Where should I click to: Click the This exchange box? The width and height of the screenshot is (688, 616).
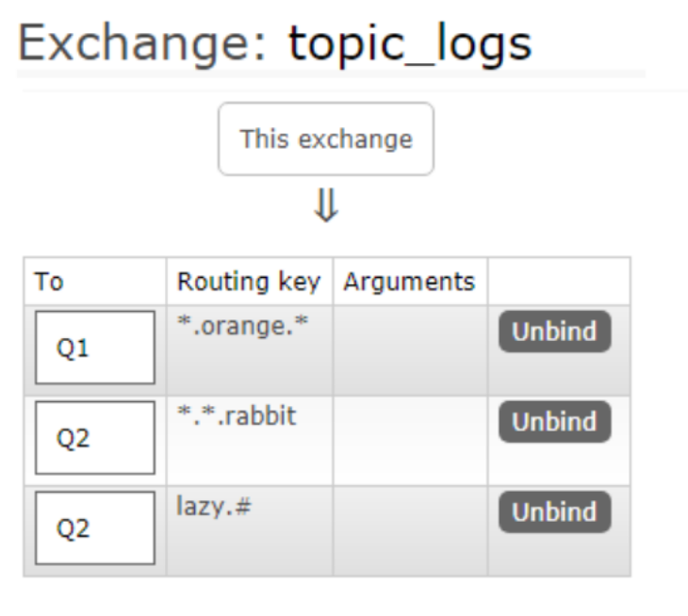coord(326,139)
